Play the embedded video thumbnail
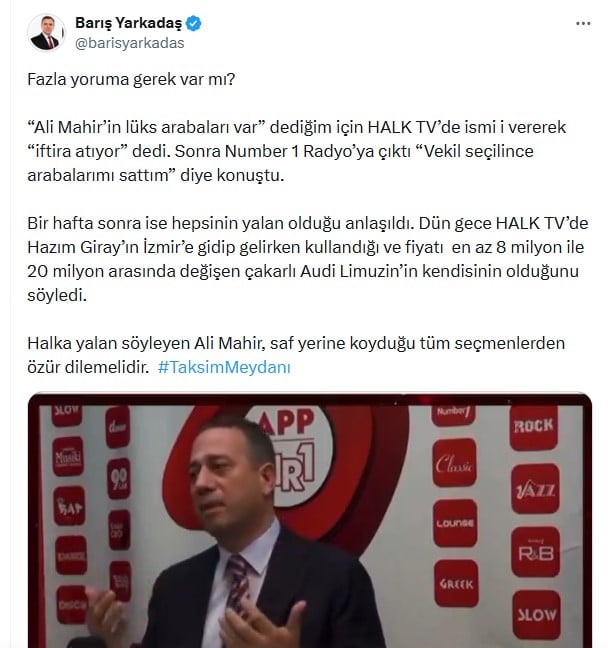 click(x=310, y=520)
